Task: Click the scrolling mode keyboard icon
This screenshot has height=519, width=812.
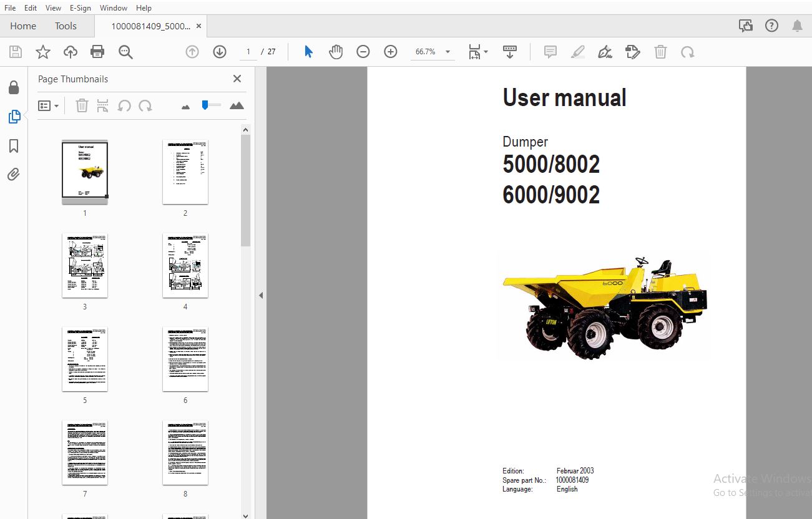Action: click(510, 52)
